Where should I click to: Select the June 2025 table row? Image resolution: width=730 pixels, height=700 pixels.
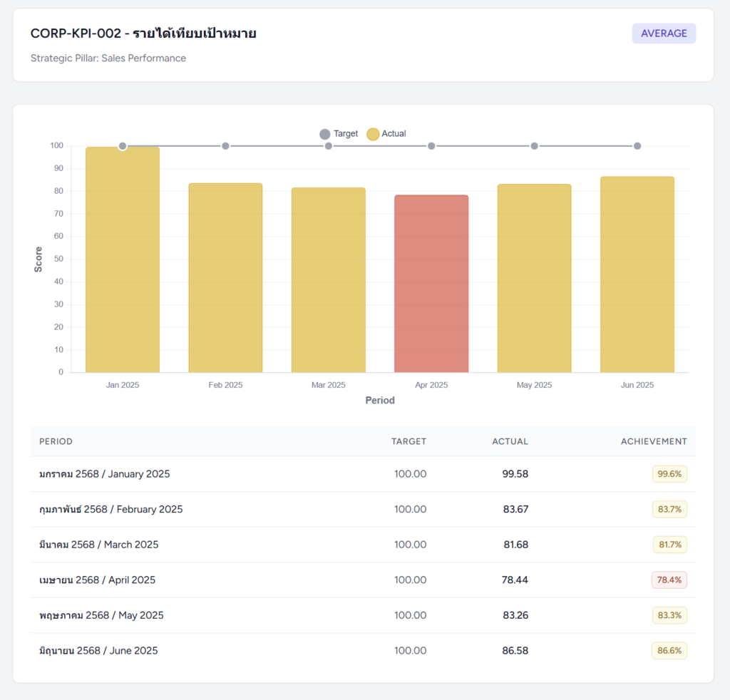click(x=363, y=651)
